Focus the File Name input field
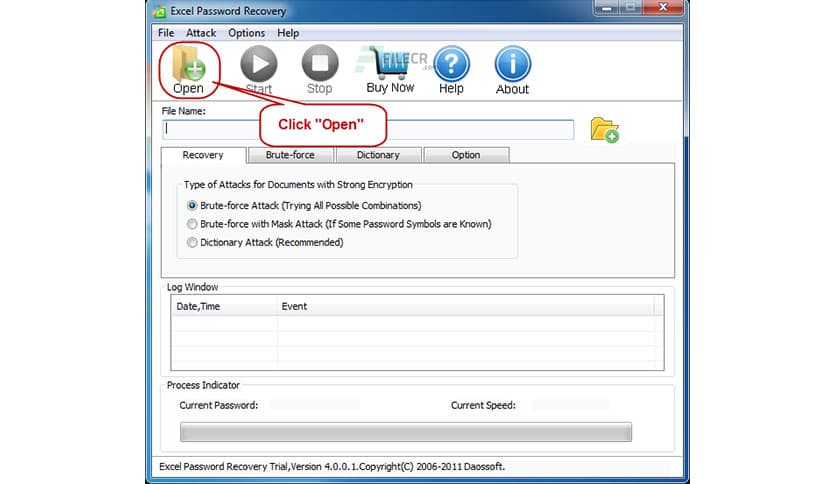 [368, 130]
